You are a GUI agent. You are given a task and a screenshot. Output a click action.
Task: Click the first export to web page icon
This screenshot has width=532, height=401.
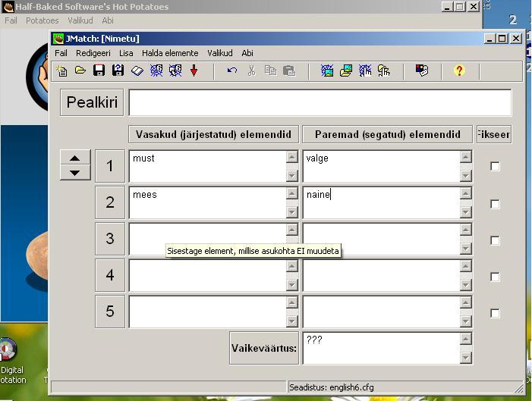tap(156, 70)
